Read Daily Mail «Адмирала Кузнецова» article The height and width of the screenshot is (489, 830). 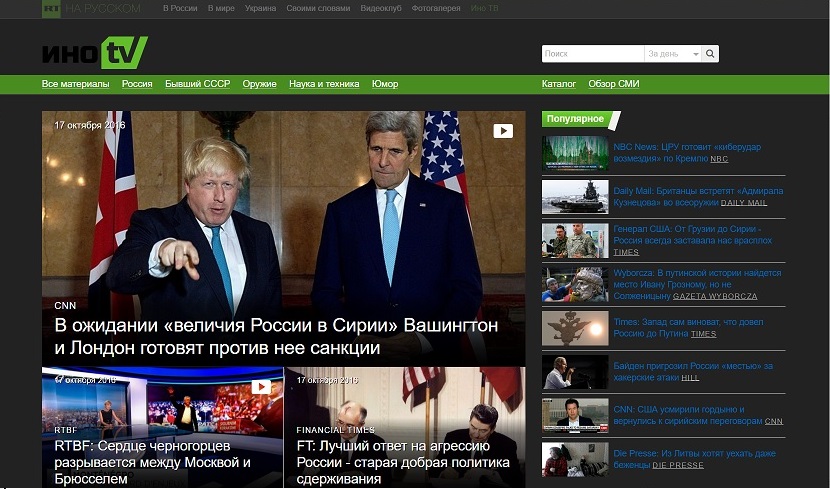[698, 196]
